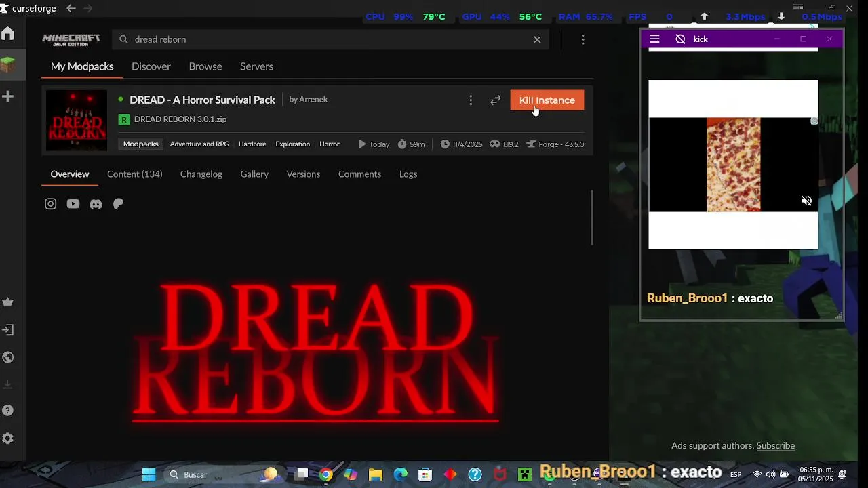Open the Comments tab
Screen dimensions: 868x488
tap(359, 174)
